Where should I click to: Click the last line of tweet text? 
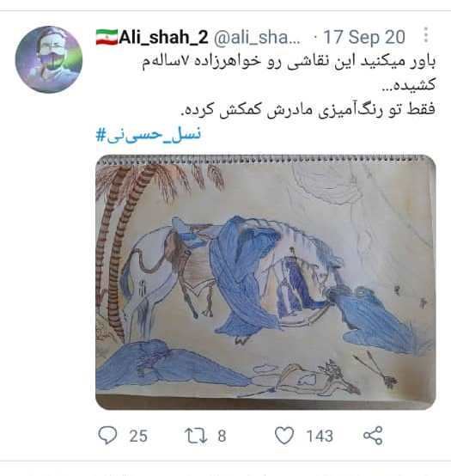[308, 110]
